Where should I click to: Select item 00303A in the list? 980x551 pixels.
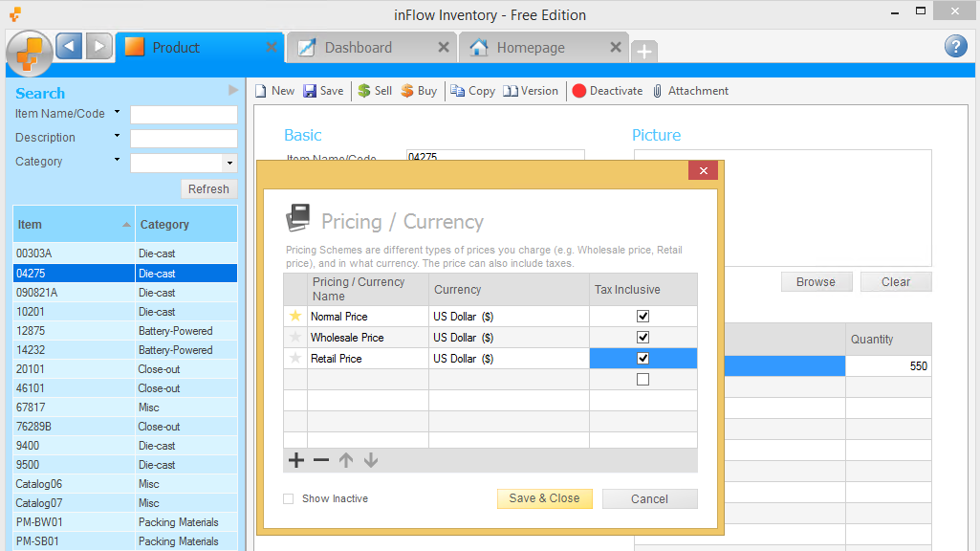125,253
